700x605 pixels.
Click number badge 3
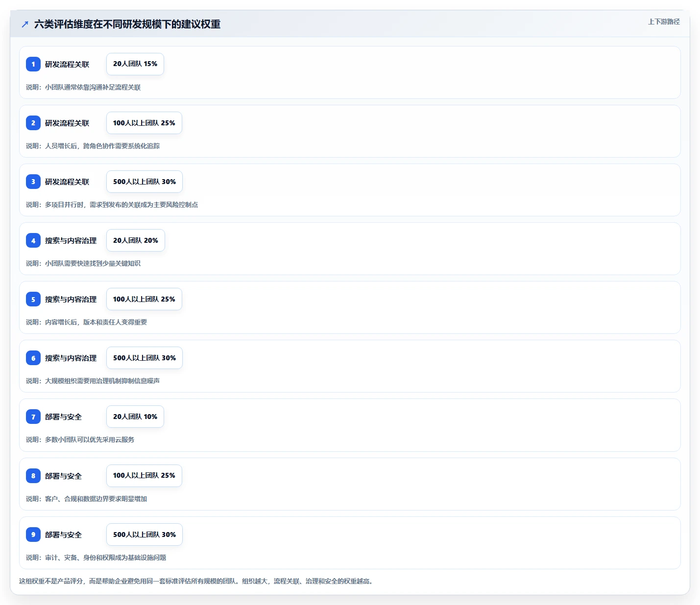coord(33,182)
